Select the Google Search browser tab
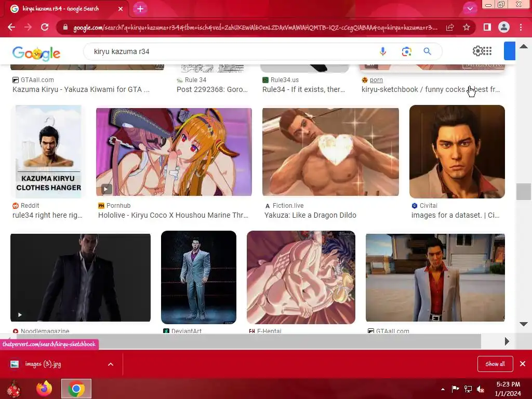Viewport: 532px width, 399px height. coord(64,9)
